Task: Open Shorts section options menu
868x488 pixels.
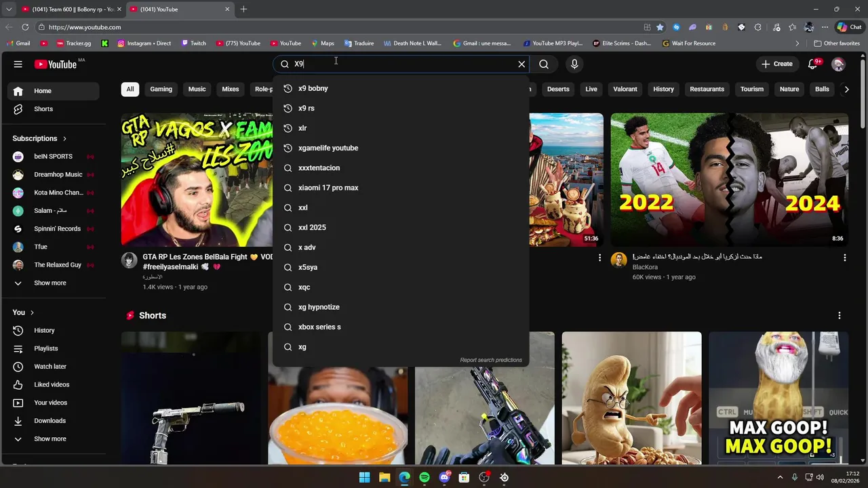Action: pyautogui.click(x=840, y=316)
